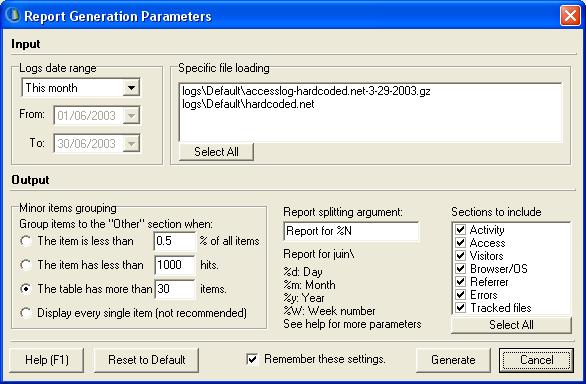Screen dimensions: 586x384
Task: Select 'The item is less than' radio
Action: pos(26,241)
